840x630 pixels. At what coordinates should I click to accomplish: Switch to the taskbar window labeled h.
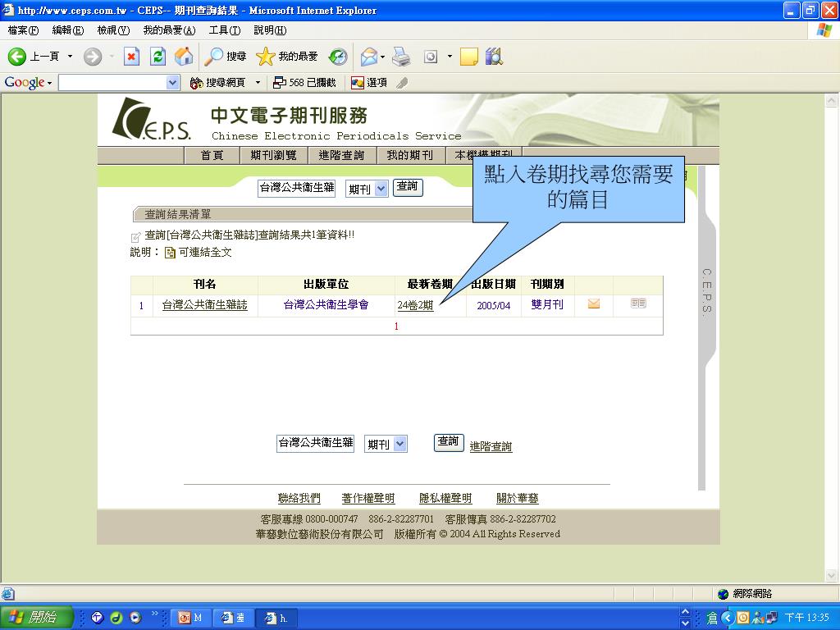[x=277, y=618]
